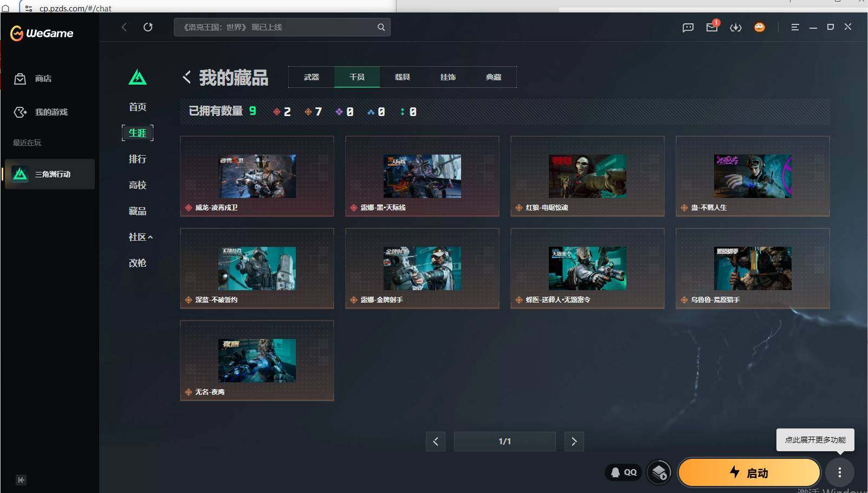
Task: Go to previous page of collection
Action: (x=436, y=441)
